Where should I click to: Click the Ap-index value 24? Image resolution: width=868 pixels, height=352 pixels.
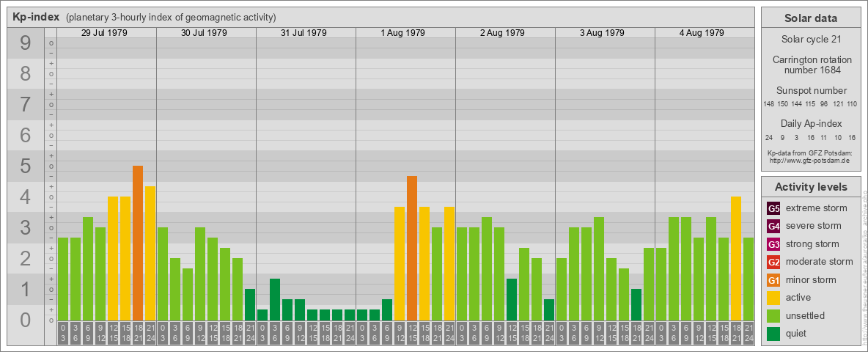tap(769, 137)
